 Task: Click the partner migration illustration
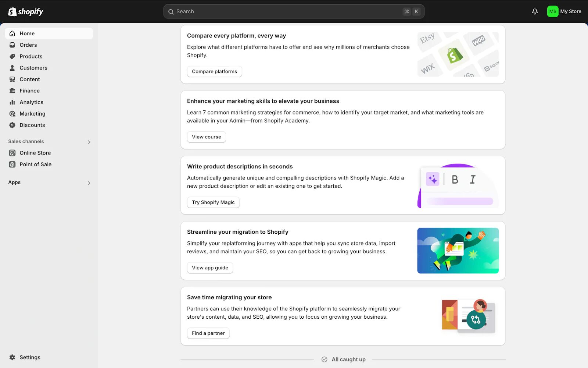coord(469,316)
